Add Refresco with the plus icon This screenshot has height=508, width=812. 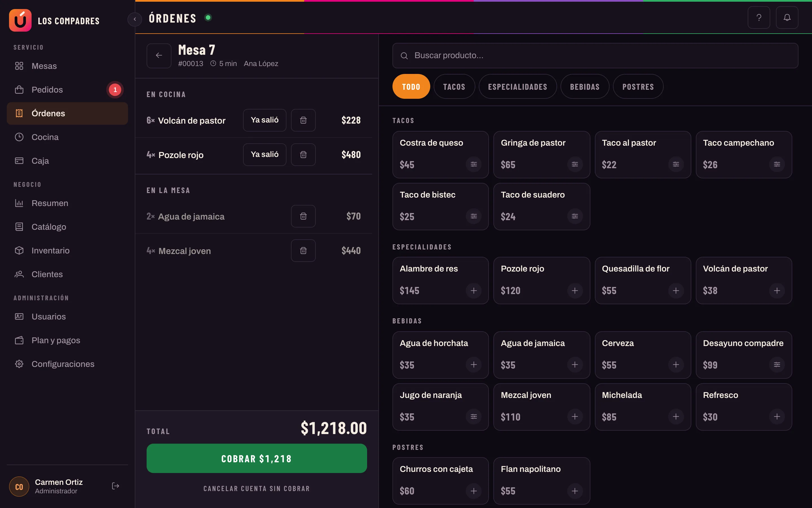[x=777, y=417]
